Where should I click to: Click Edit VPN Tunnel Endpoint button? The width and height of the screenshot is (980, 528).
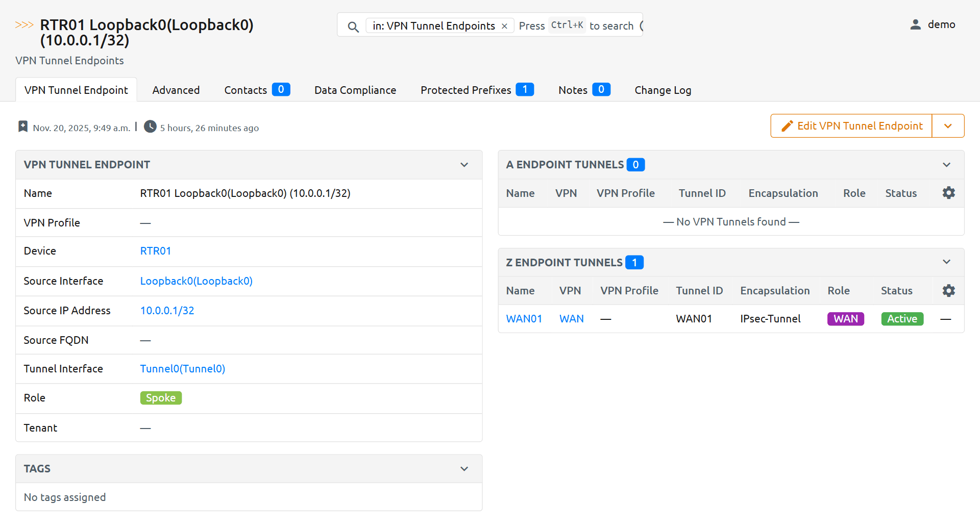[851, 126]
